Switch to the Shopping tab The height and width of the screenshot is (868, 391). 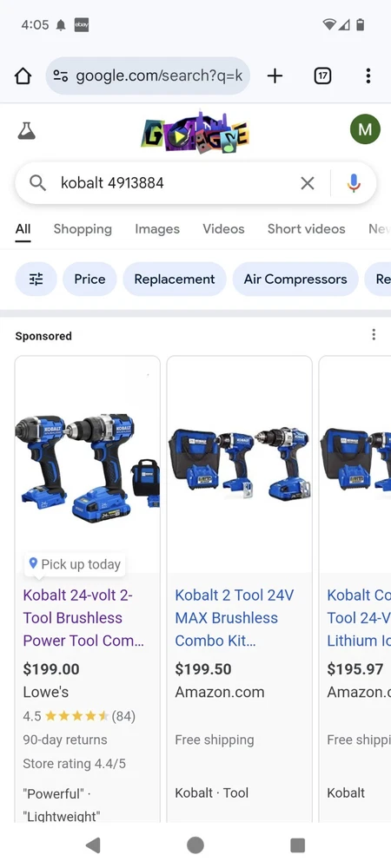coord(83,228)
